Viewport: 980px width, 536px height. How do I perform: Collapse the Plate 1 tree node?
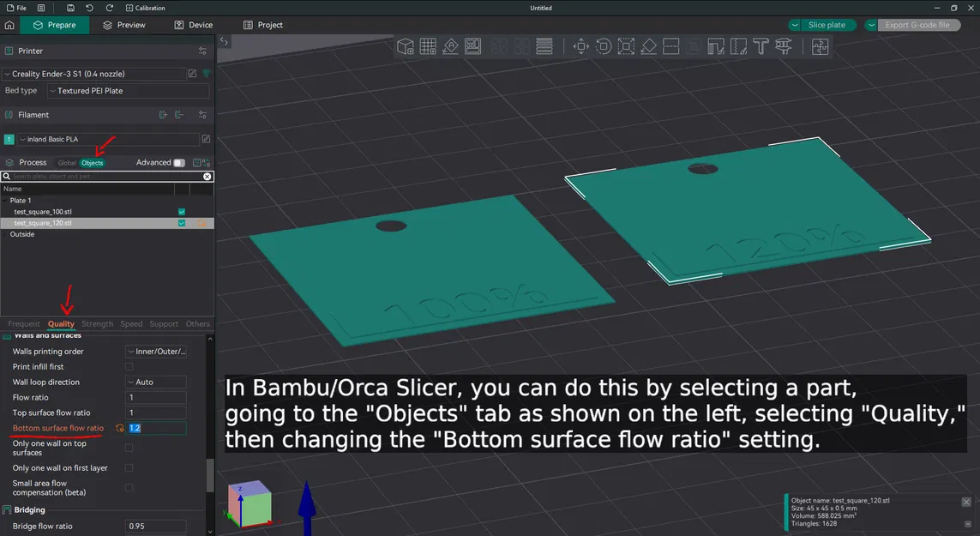click(x=5, y=201)
